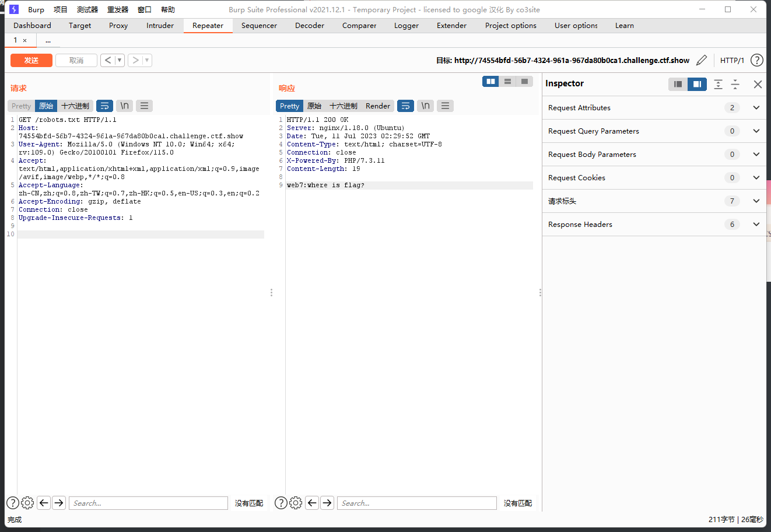Open the Burp menu
The width and height of the screenshot is (771, 532).
click(36, 9)
